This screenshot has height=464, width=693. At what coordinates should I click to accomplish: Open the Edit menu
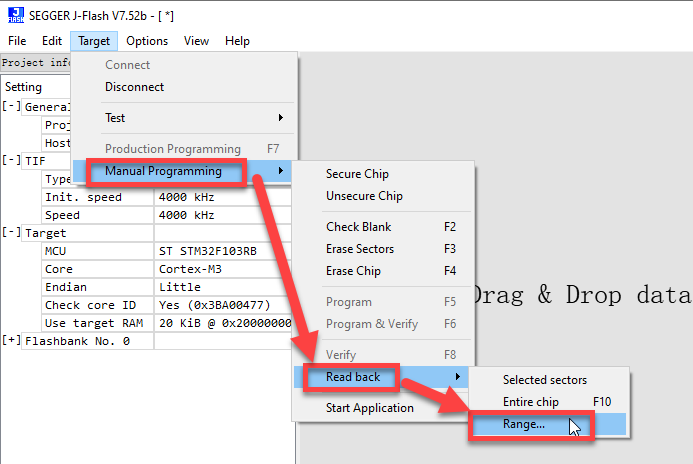point(52,41)
